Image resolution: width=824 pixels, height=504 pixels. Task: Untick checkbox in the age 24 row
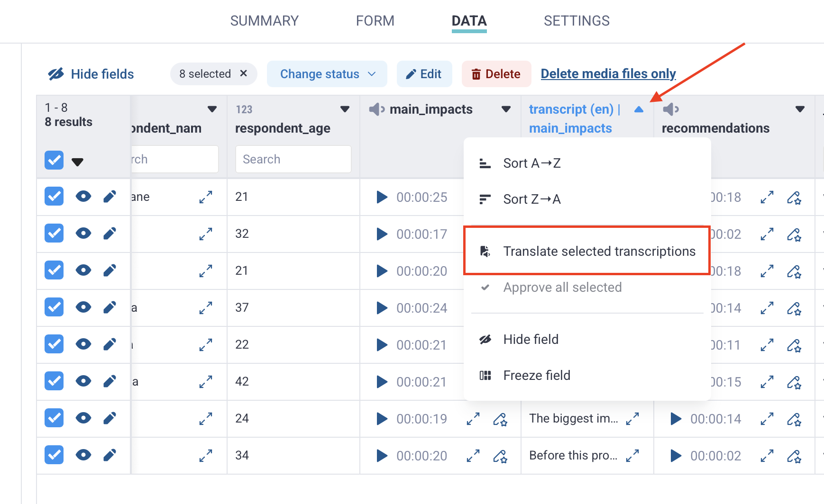point(54,418)
